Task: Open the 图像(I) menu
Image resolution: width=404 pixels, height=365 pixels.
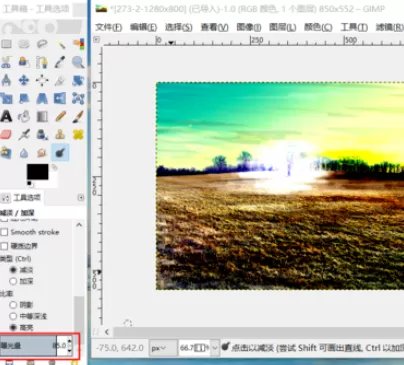Action: [249, 27]
